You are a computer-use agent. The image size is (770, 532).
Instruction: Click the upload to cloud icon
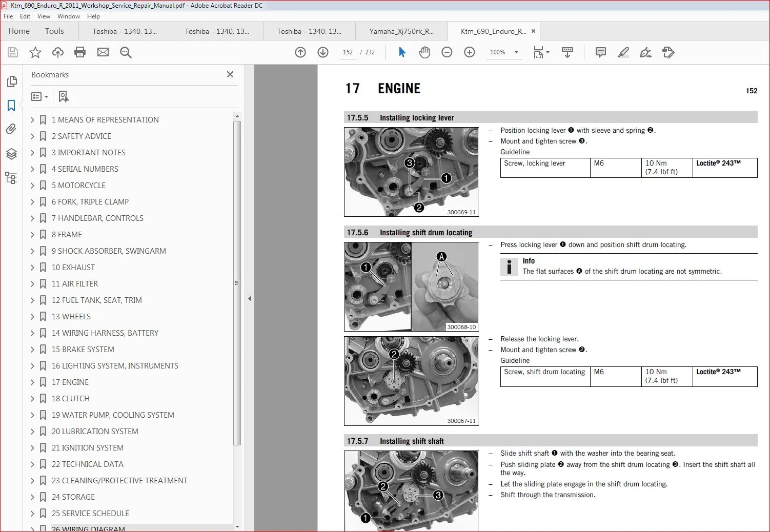58,52
